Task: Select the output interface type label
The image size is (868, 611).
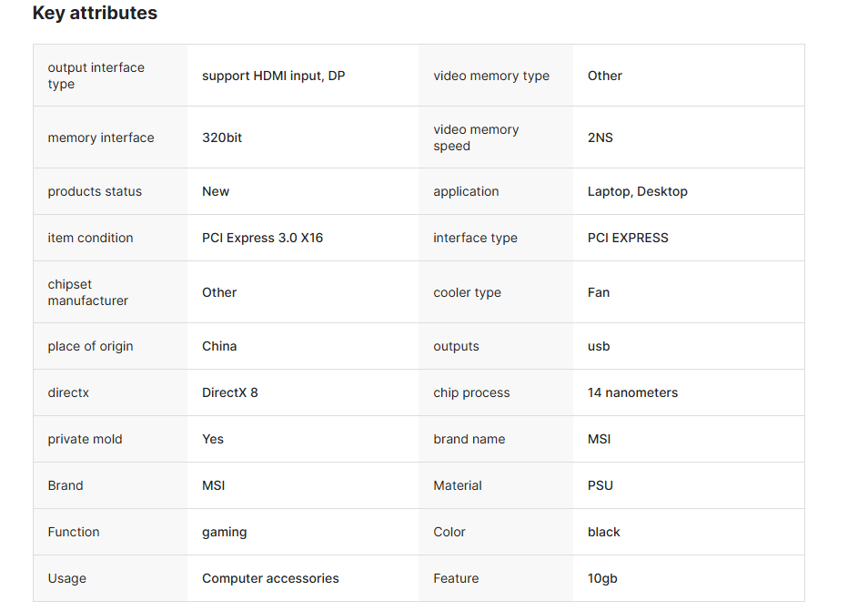Action: tap(96, 76)
